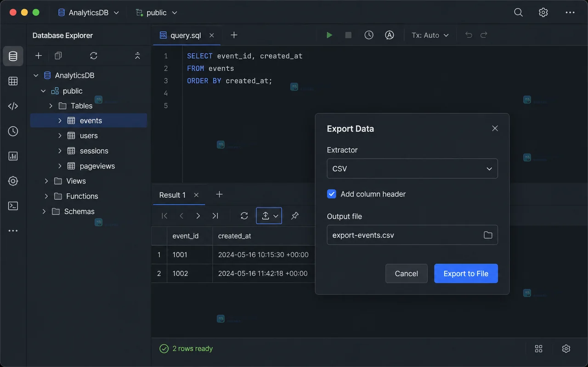Close the Result 1 tab
This screenshot has height=367, width=588.
click(196, 195)
